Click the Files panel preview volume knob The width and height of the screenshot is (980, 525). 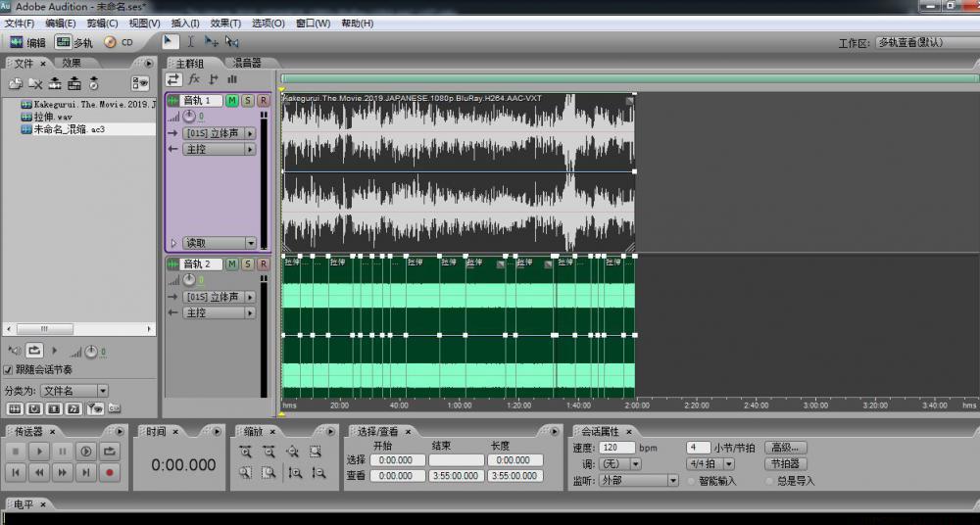click(x=91, y=352)
